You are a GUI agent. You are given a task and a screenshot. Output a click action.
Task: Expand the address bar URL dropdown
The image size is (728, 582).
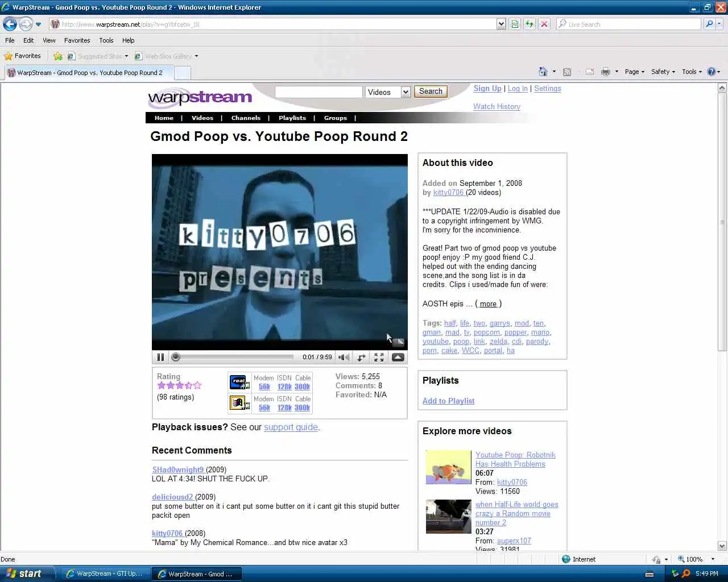pos(501,24)
